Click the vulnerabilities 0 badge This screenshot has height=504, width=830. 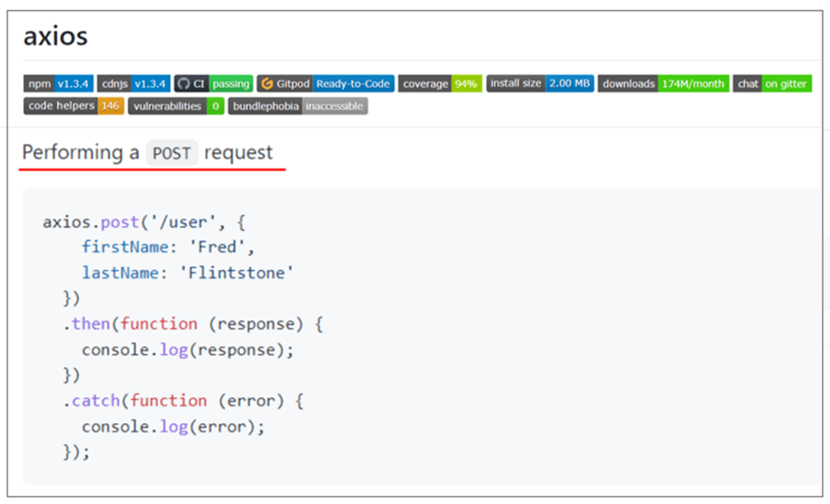point(176,106)
